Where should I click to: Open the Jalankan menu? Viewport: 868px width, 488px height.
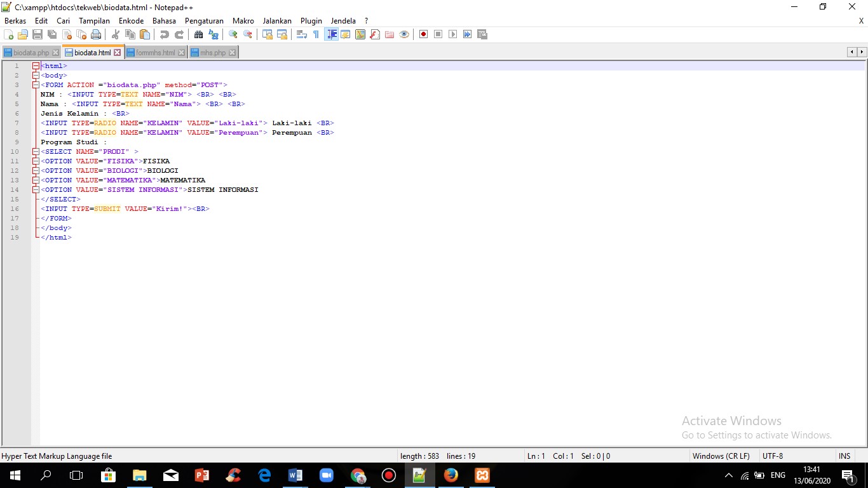click(277, 21)
